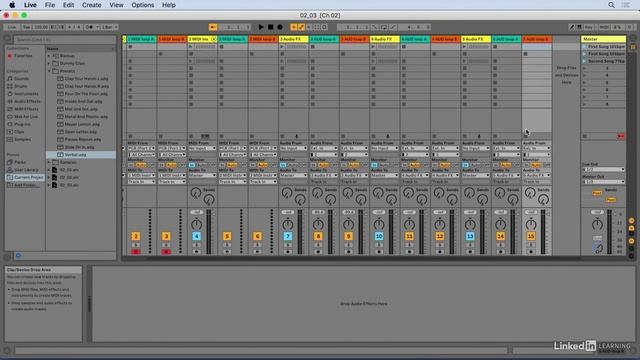Viewport: 640px width, 360px height.
Task: Collapse the Presets folder
Action: 49,71
